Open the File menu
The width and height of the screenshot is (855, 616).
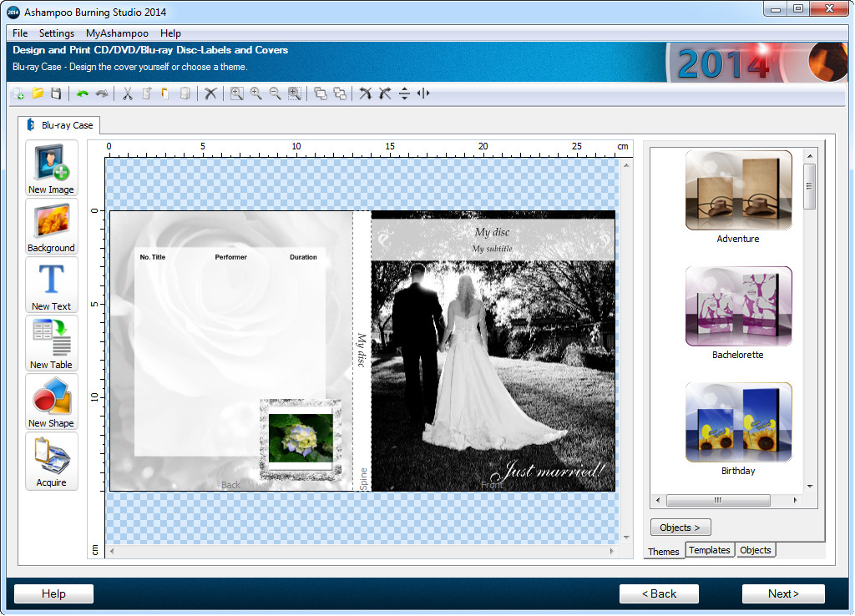19,33
